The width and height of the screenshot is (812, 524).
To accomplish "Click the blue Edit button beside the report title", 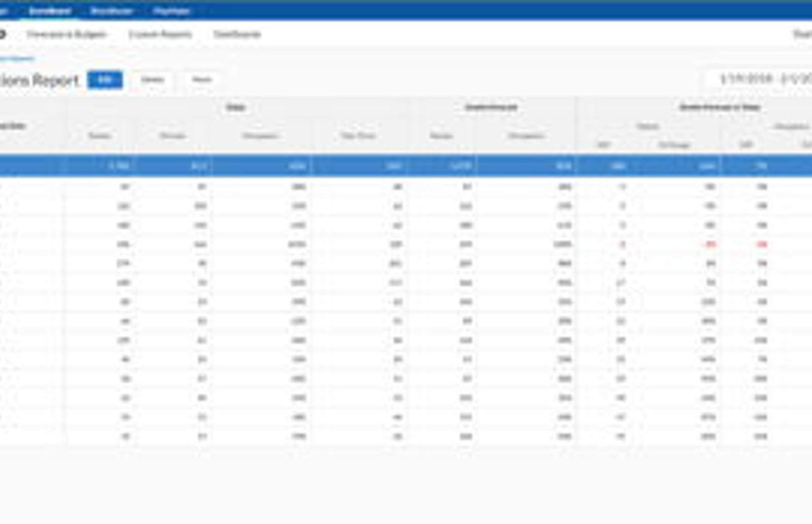I will pyautogui.click(x=105, y=80).
